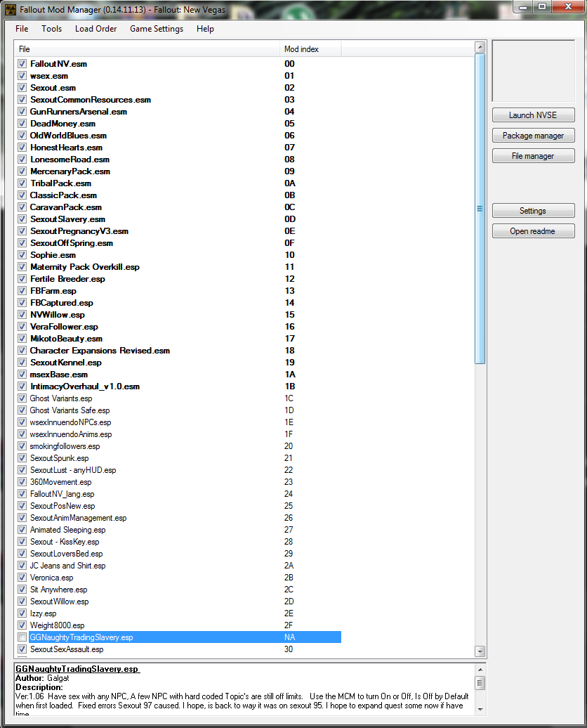Uncheck the Veronica.esp checkbox
The width and height of the screenshot is (587, 728).
click(22, 578)
